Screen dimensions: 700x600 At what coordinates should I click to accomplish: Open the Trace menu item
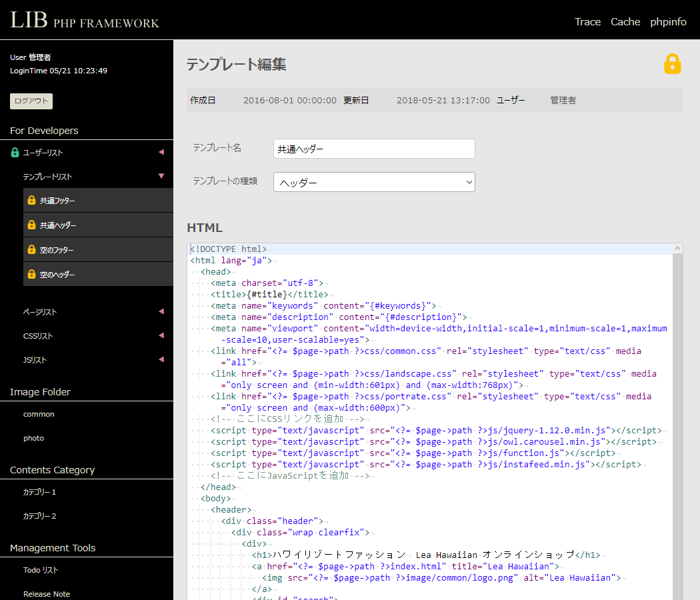pyautogui.click(x=587, y=22)
